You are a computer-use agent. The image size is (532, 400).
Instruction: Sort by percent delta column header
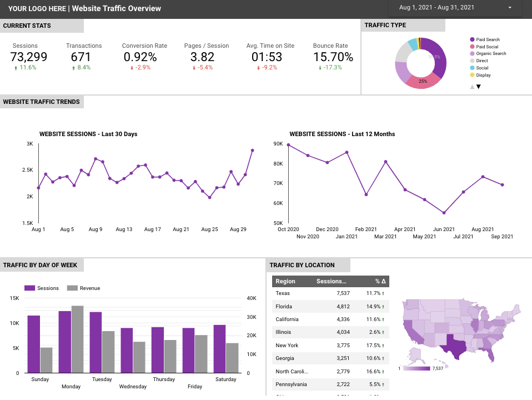pos(380,281)
